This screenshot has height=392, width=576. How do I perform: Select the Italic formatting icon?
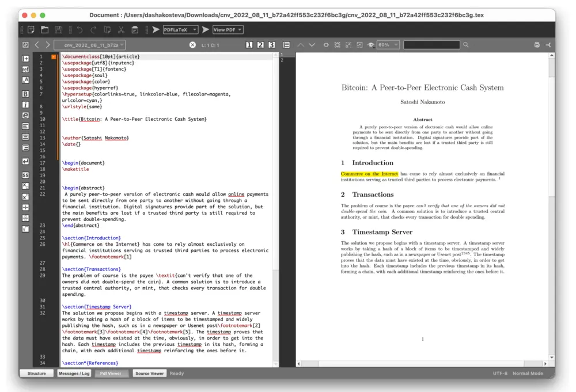(x=25, y=104)
